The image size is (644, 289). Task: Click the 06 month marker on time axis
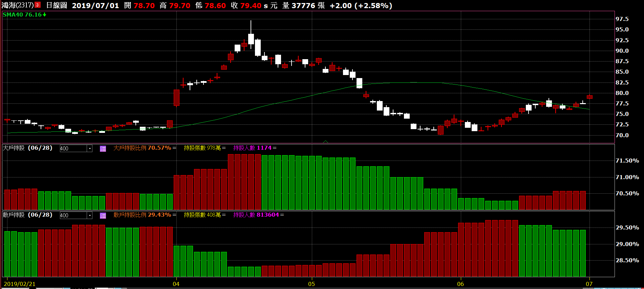pyautogui.click(x=460, y=284)
